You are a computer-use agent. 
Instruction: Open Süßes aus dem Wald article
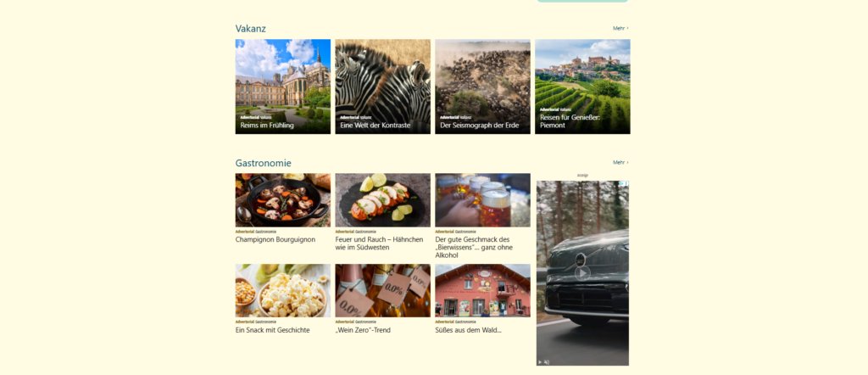coord(468,330)
